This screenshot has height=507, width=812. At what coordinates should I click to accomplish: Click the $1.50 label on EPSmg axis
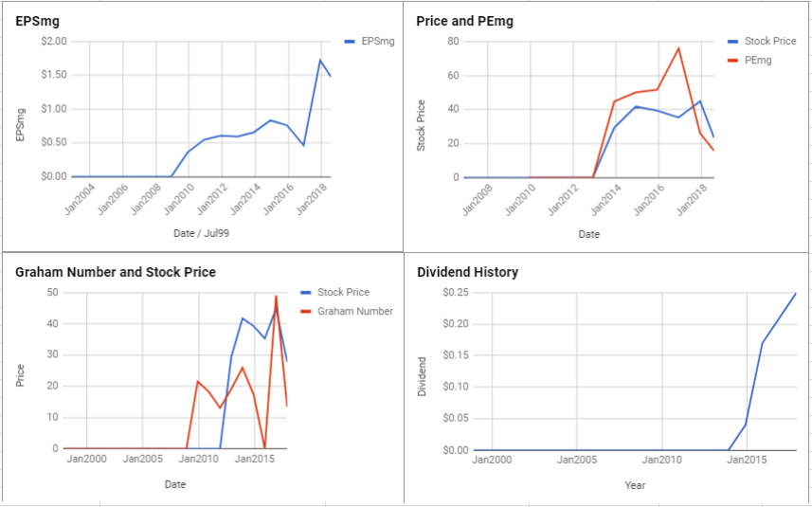pos(54,75)
